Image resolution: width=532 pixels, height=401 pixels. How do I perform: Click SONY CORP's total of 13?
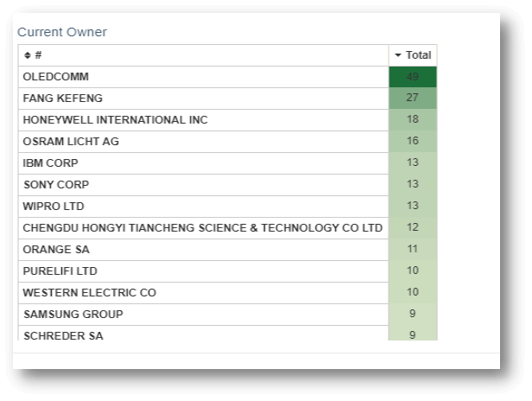point(413,184)
